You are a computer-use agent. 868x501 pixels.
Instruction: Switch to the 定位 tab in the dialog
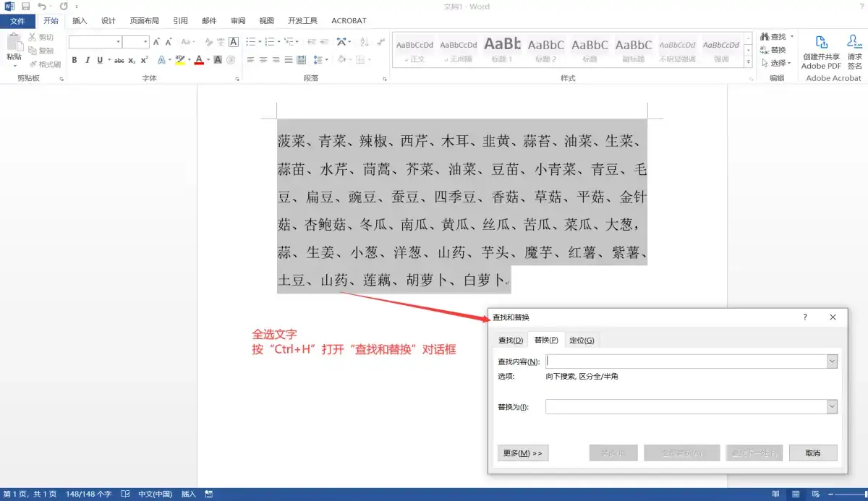pos(582,340)
